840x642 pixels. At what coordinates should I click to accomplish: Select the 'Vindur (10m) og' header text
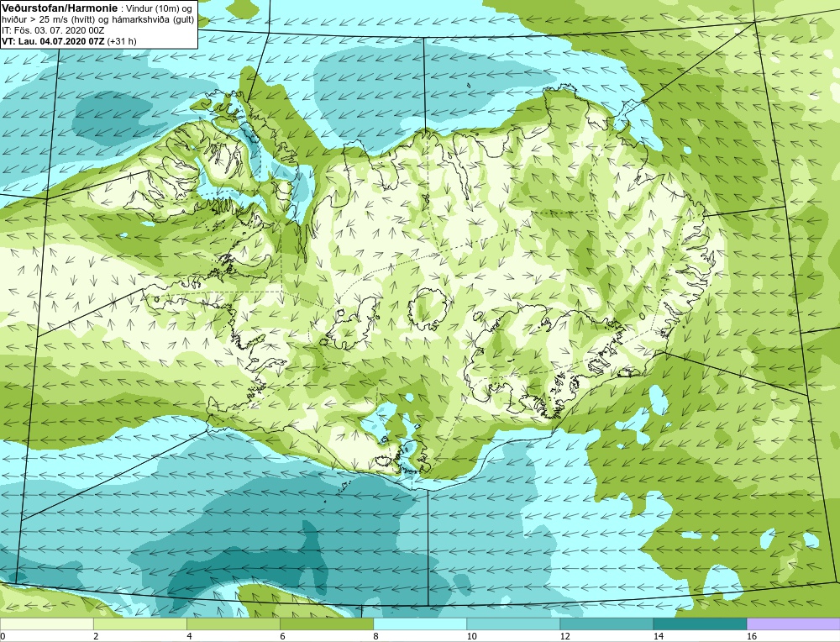point(158,8)
